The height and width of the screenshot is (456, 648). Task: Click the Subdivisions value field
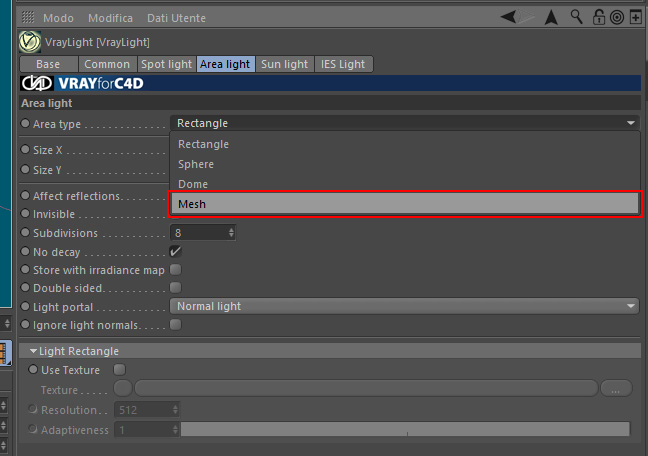click(x=202, y=233)
